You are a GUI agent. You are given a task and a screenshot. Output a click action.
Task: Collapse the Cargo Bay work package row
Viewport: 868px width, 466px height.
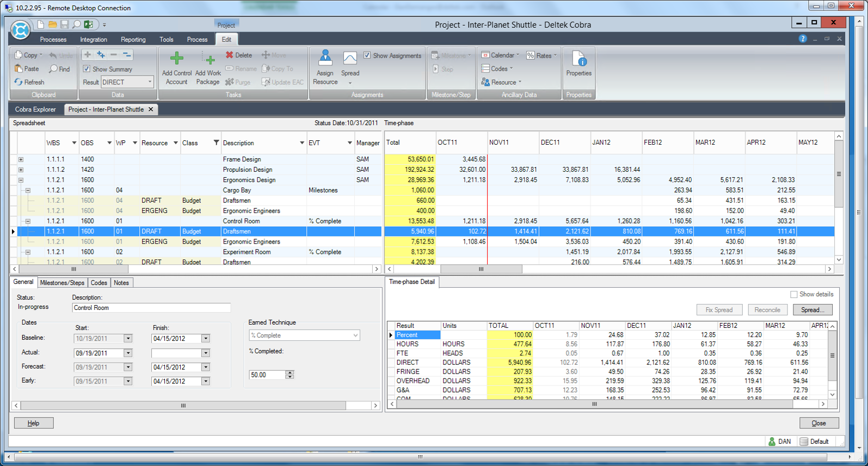pyautogui.click(x=28, y=190)
